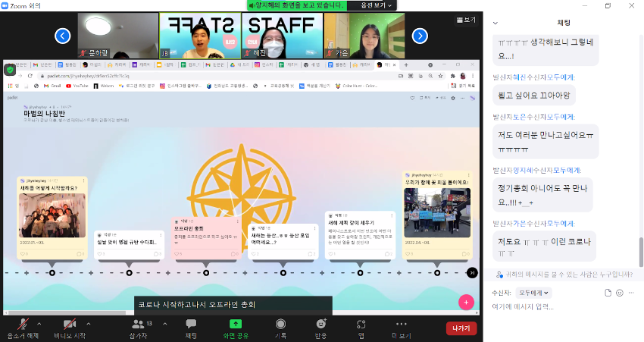
Task: Open browser extensions puzzle icon
Action: 452,76
